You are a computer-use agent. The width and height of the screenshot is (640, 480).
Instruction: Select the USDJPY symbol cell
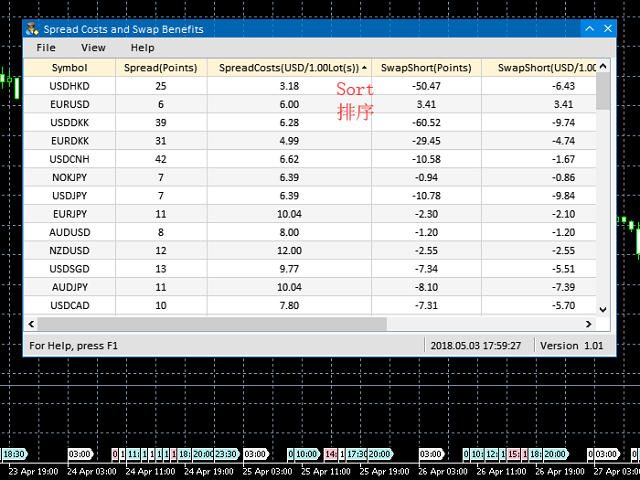69,195
